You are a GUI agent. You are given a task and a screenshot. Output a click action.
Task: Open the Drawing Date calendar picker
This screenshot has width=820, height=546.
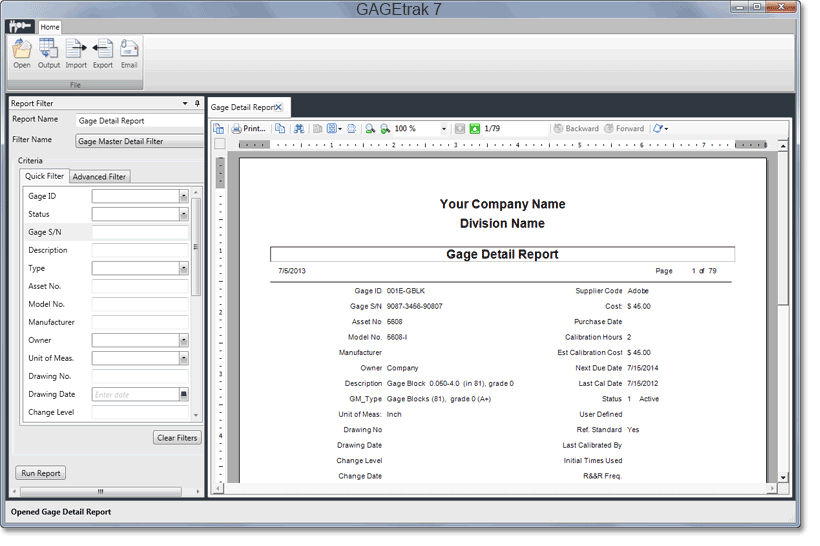click(184, 394)
